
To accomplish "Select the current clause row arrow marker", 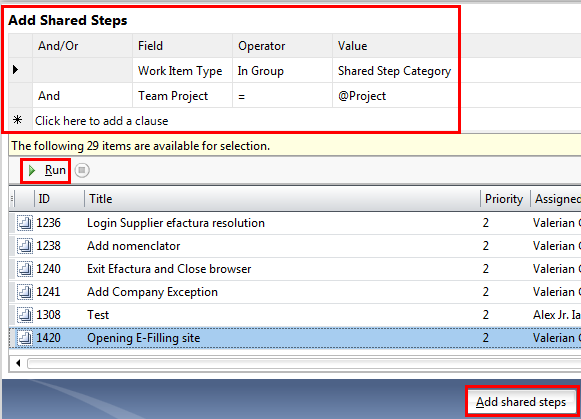I will [16, 70].
